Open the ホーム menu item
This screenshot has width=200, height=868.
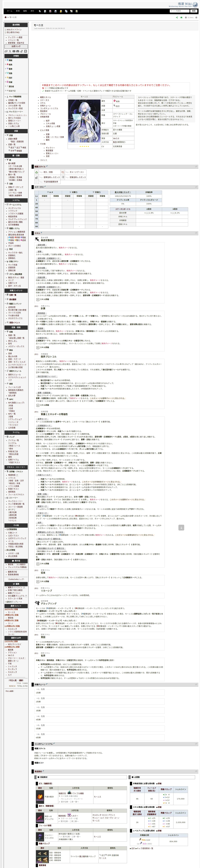(9, 11)
